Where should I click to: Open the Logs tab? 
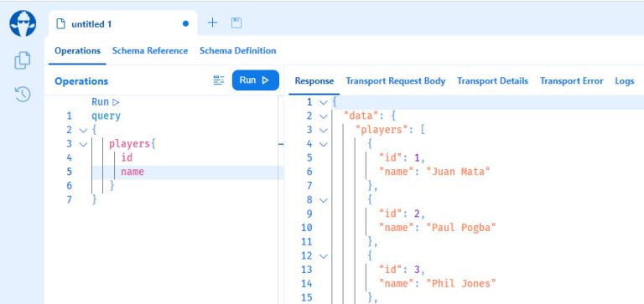pos(624,81)
